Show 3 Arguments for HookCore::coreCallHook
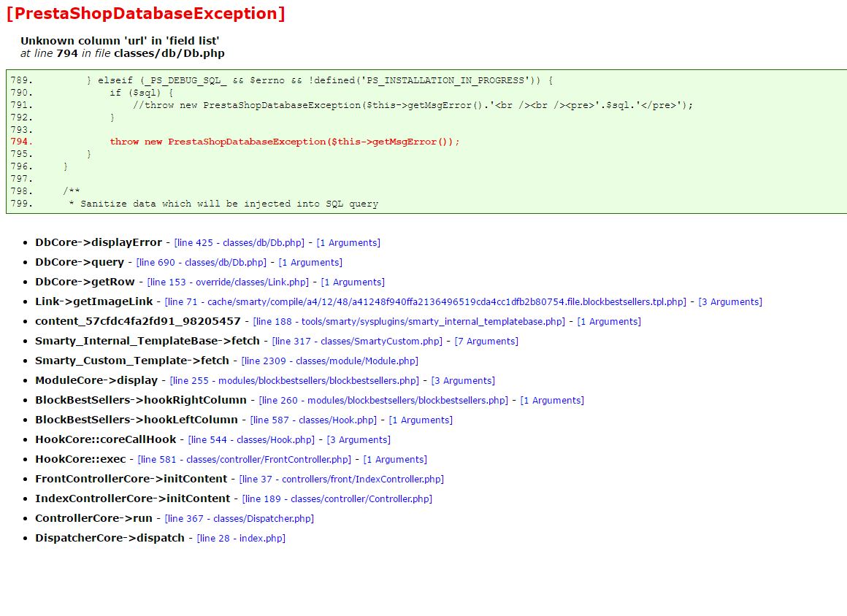Image resolution: width=847 pixels, height=616 pixels. 359,440
